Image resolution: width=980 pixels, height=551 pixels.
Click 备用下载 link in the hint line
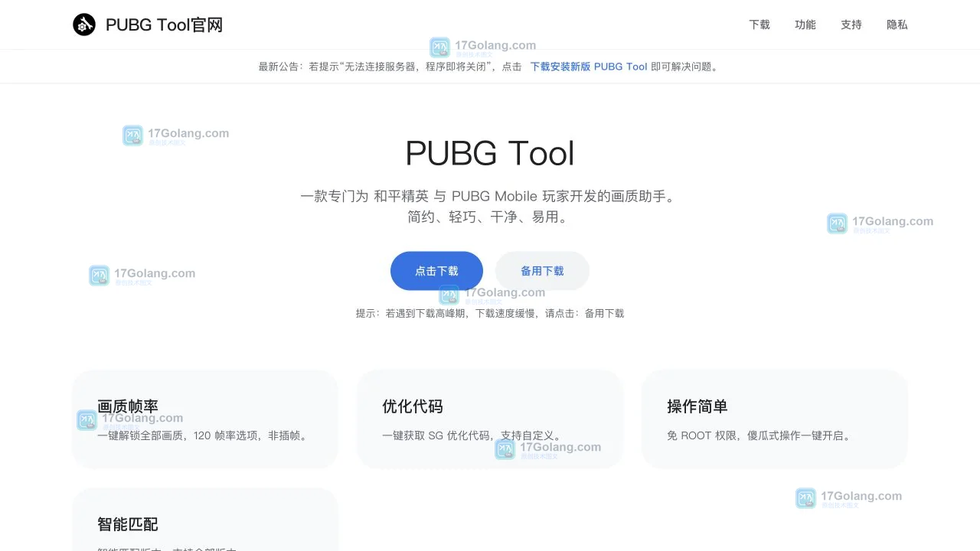604,313
